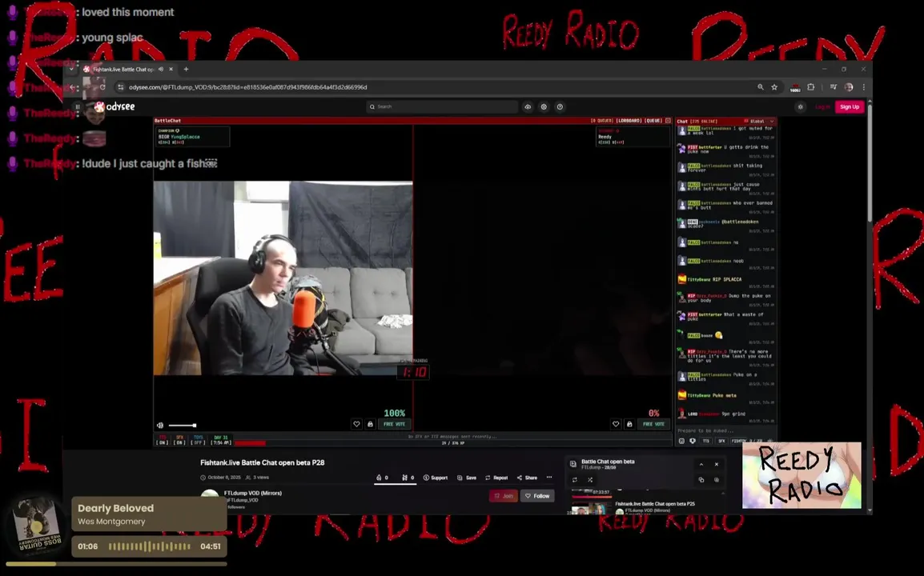Click the upload cloud icon beside search

528,106
